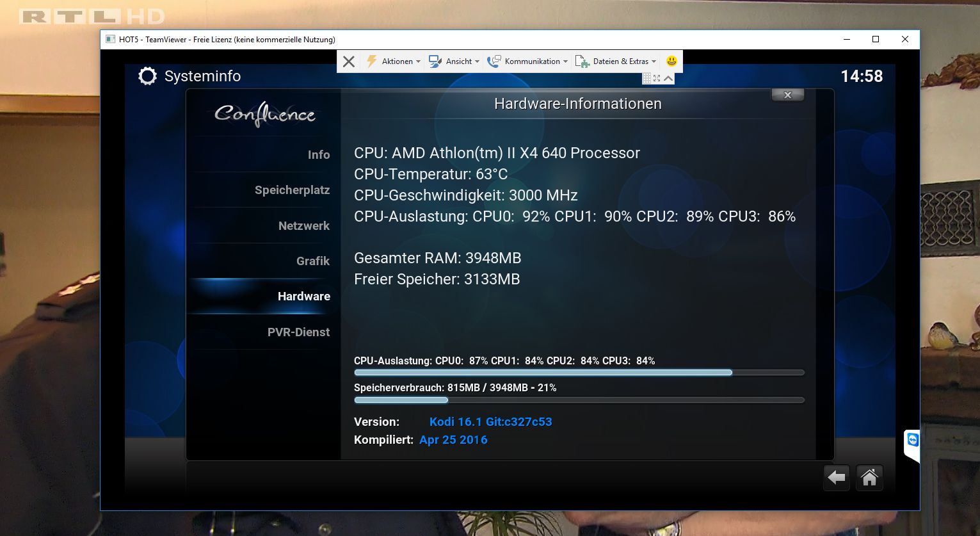Viewport: 980px width, 536px height.
Task: Click the TeamViewer window icon in the title bar
Action: coord(109,39)
